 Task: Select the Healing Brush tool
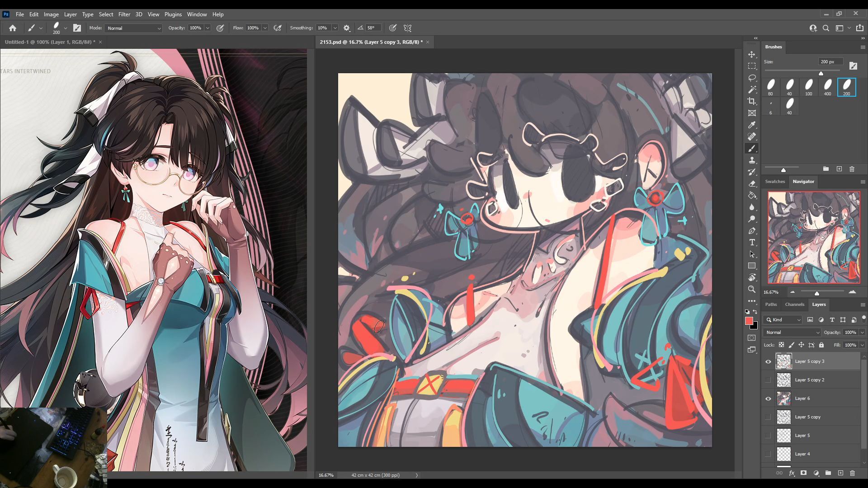point(752,136)
